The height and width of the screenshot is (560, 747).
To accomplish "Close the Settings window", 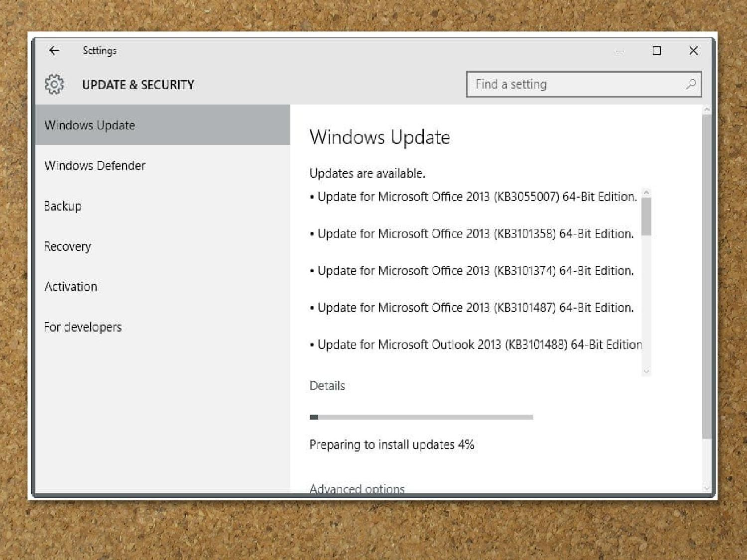I will point(693,51).
